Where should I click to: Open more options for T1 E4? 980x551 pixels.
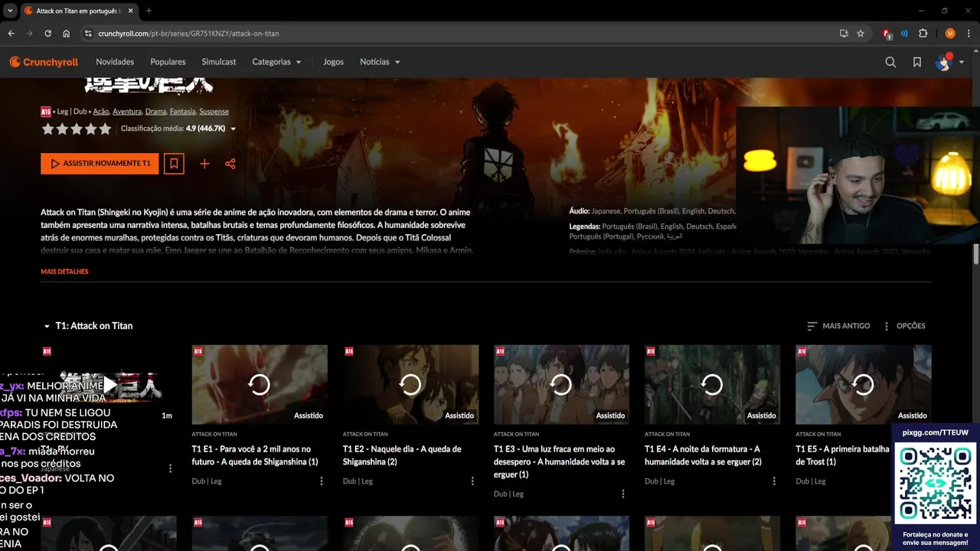[x=774, y=481]
